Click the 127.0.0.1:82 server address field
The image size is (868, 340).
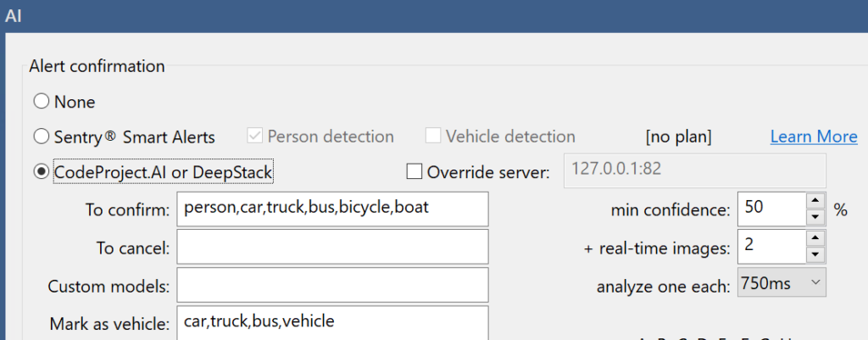pyautogui.click(x=695, y=170)
